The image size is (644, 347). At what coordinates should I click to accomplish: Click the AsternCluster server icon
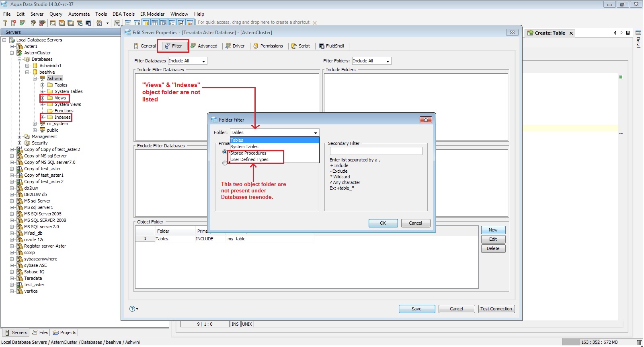tap(19, 53)
